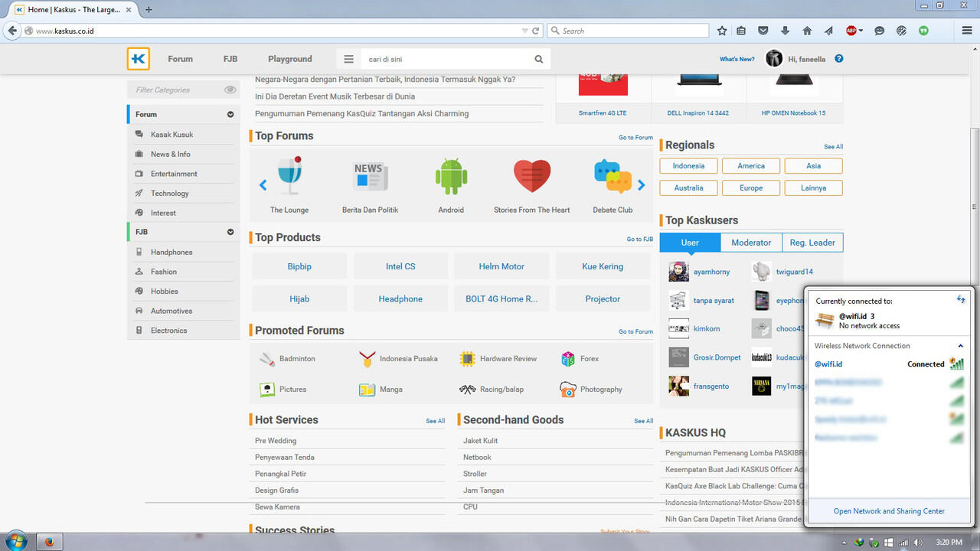Image resolution: width=980 pixels, height=551 pixels.
Task: Open the Bipbip top product
Action: click(x=299, y=266)
